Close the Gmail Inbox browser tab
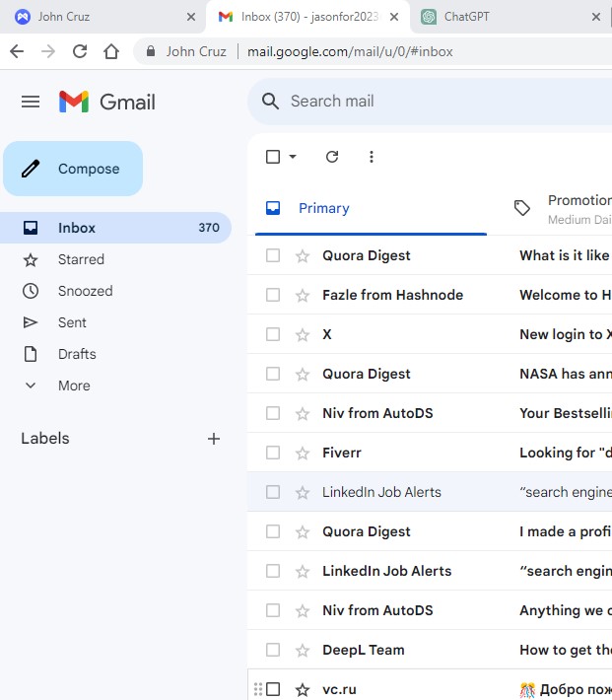 tap(394, 17)
